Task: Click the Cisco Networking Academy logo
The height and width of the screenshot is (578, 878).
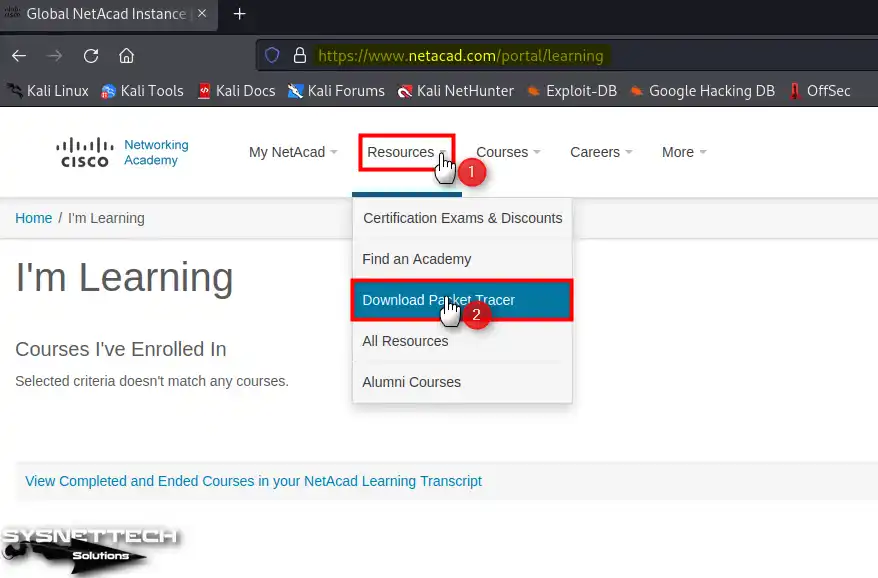Action: tap(122, 152)
